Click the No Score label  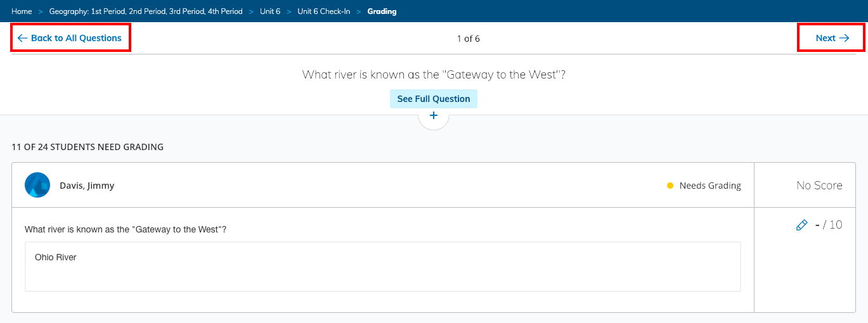point(819,186)
